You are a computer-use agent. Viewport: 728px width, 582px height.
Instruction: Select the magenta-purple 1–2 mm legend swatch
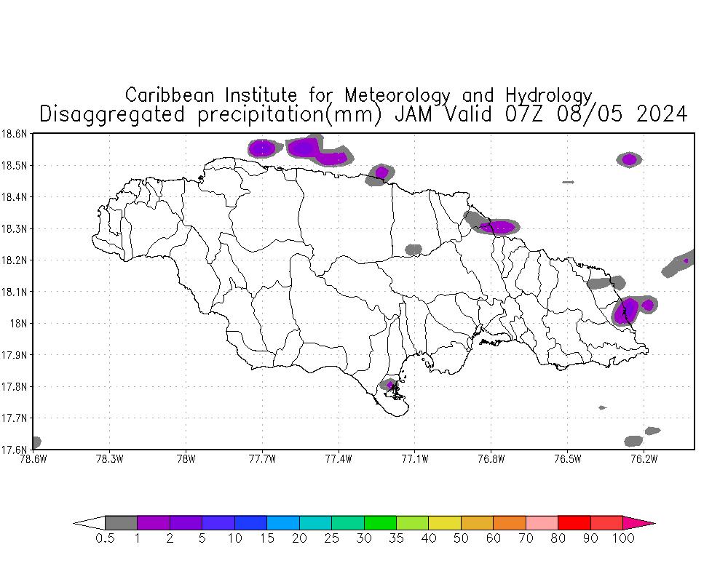[x=154, y=522]
